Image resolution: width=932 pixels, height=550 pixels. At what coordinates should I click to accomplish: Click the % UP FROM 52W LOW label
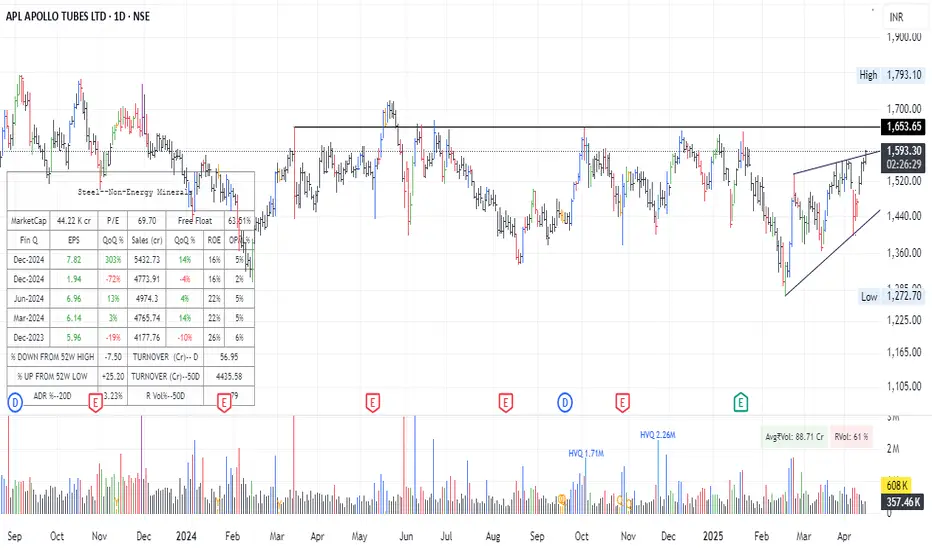pos(52,376)
